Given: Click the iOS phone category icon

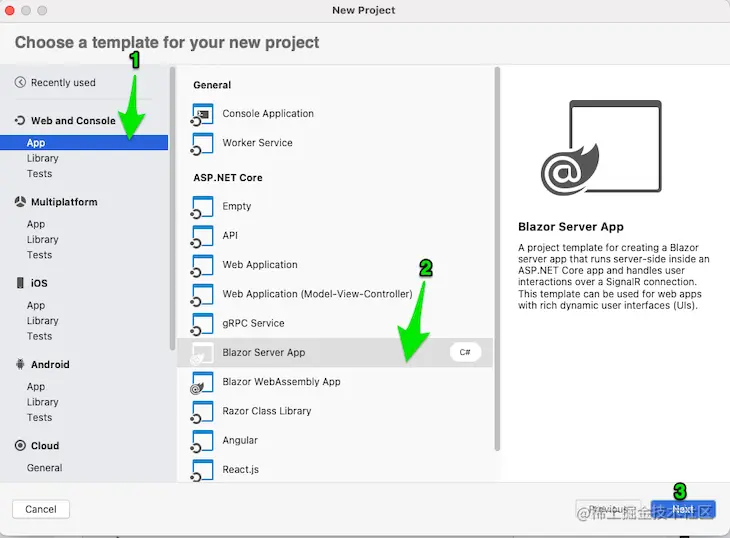Looking at the screenshot, I should pos(20,283).
